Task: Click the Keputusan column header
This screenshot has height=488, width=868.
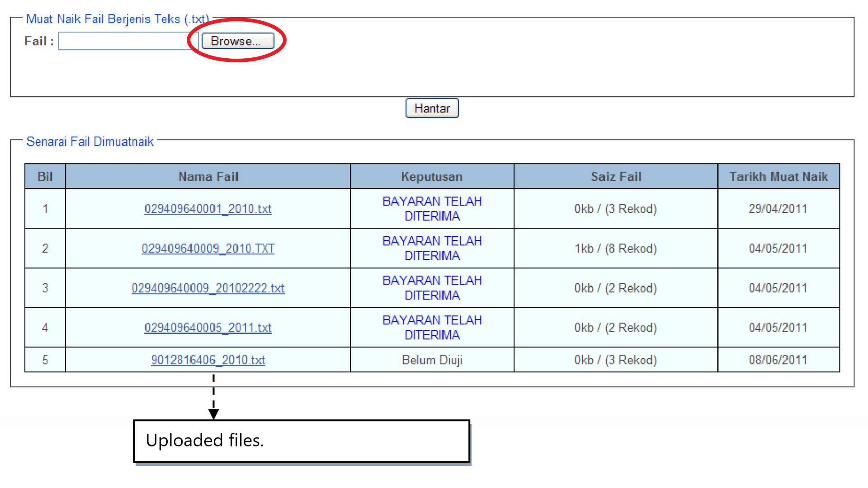Action: [x=432, y=177]
